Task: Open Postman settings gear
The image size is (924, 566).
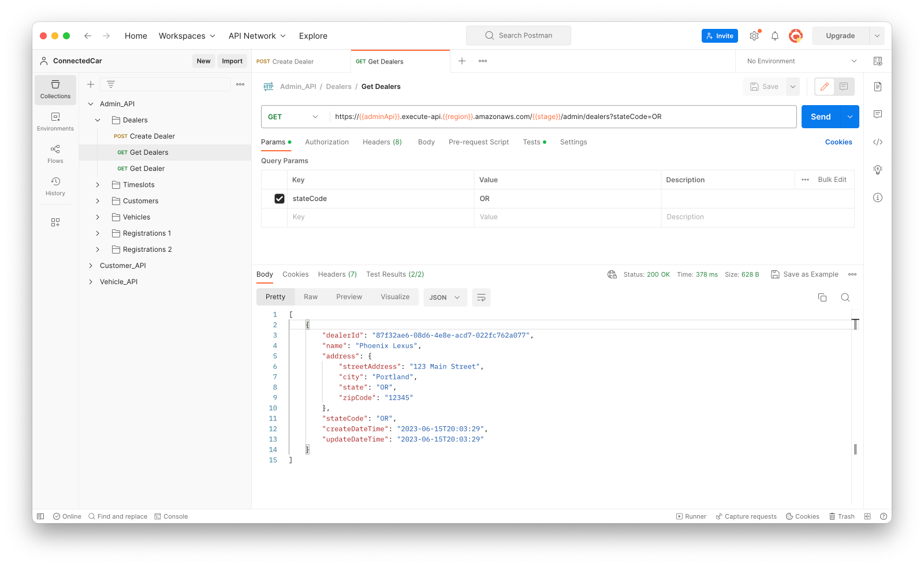Action: click(x=754, y=36)
